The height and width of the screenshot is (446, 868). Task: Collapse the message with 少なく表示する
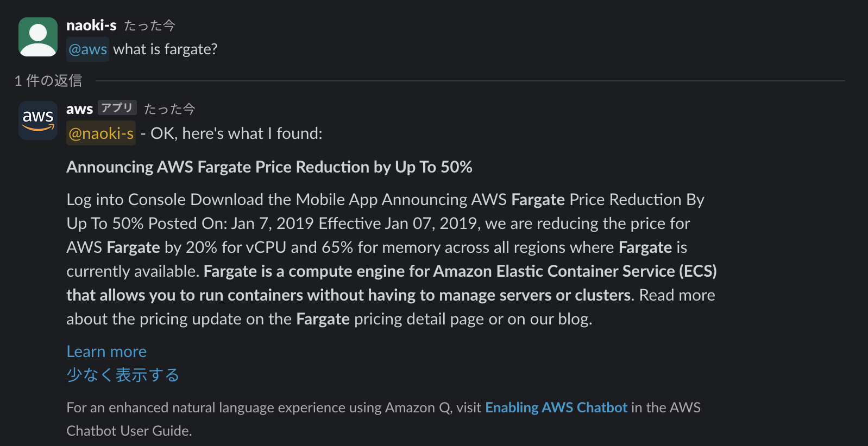tap(123, 375)
